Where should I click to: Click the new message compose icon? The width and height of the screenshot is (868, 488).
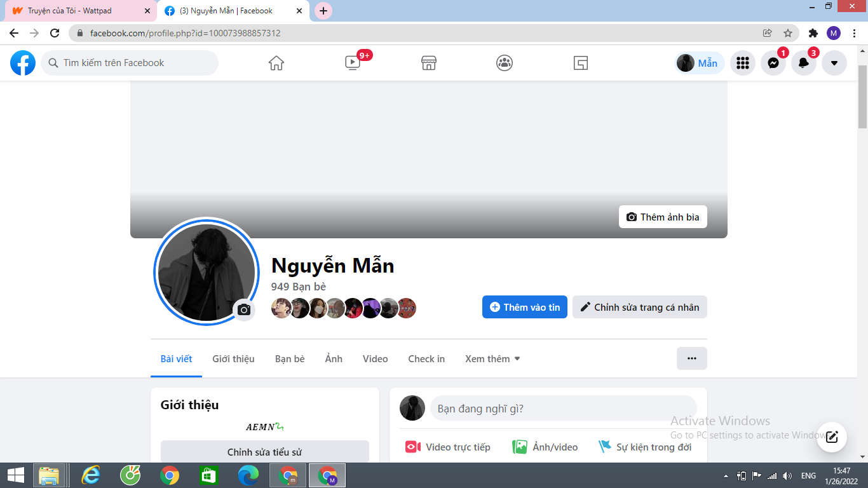coord(832,437)
